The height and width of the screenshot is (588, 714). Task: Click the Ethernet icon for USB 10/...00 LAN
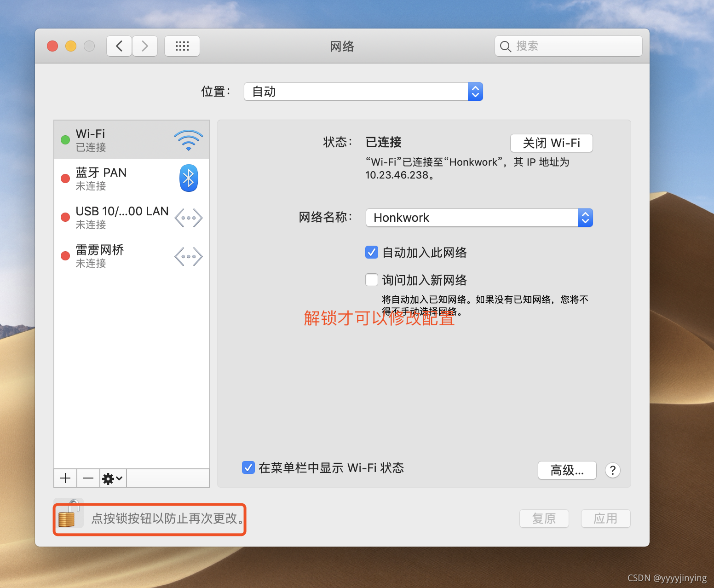[189, 218]
